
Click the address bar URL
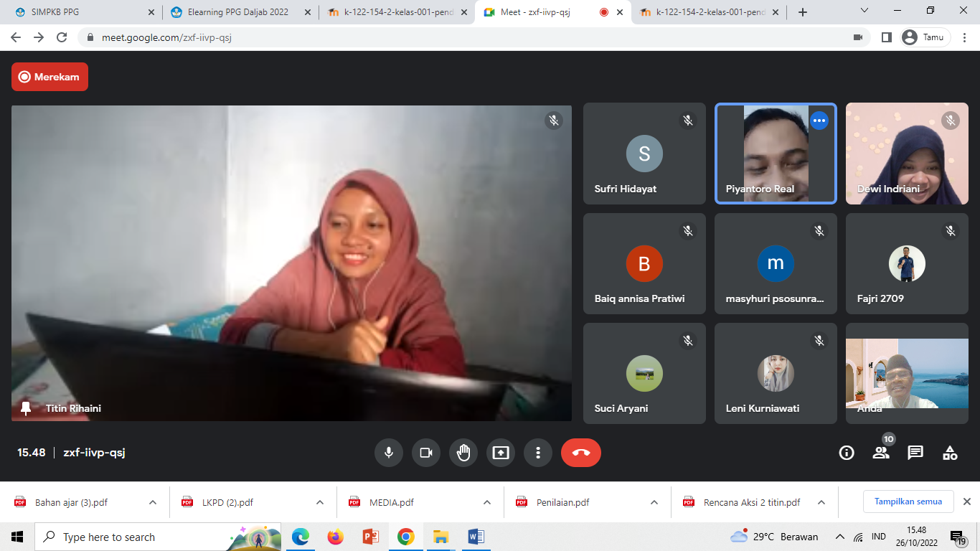[x=167, y=37]
